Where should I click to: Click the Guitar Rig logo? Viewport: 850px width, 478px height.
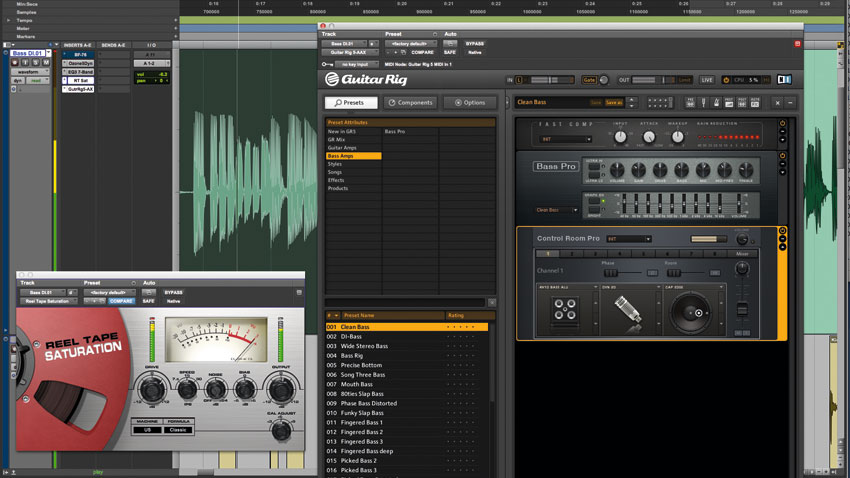366,80
